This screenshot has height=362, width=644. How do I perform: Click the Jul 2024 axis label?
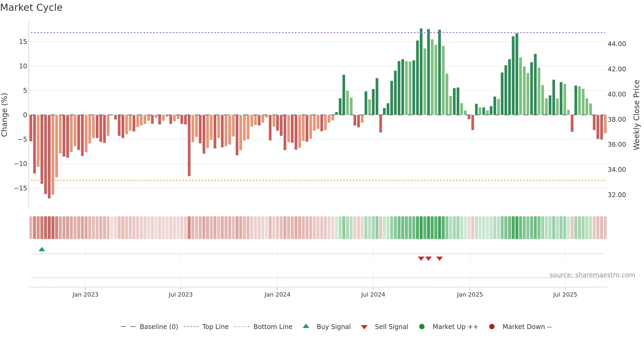373,295
